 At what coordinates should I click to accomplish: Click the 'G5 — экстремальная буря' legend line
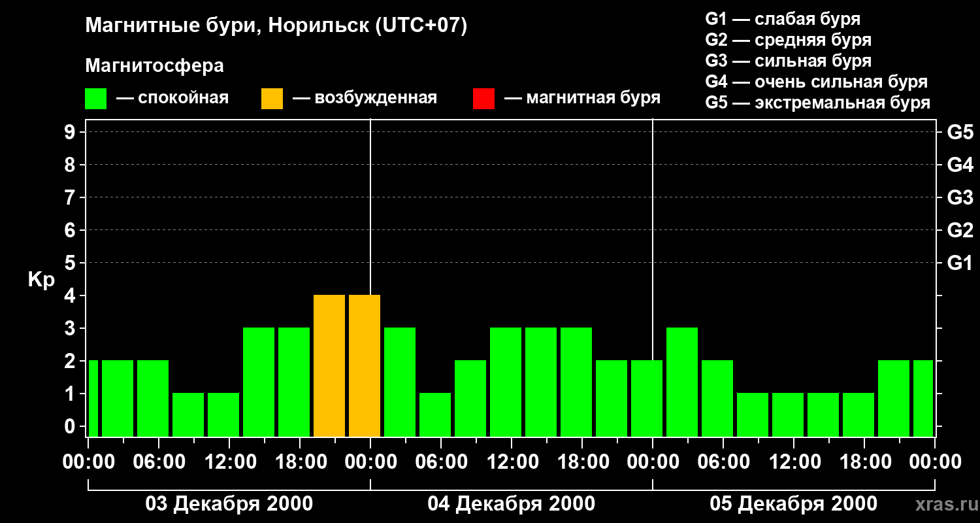click(817, 103)
